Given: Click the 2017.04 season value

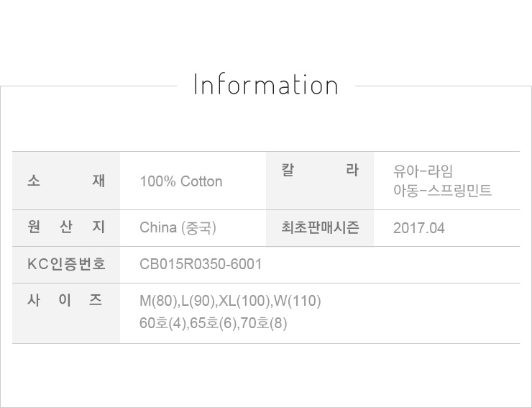Looking at the screenshot, I should (419, 228).
